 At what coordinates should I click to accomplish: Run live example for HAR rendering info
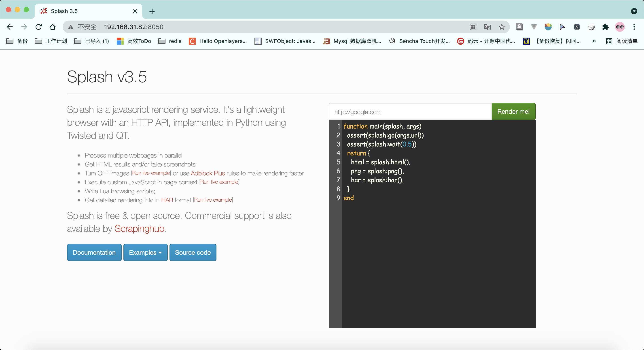tap(213, 200)
